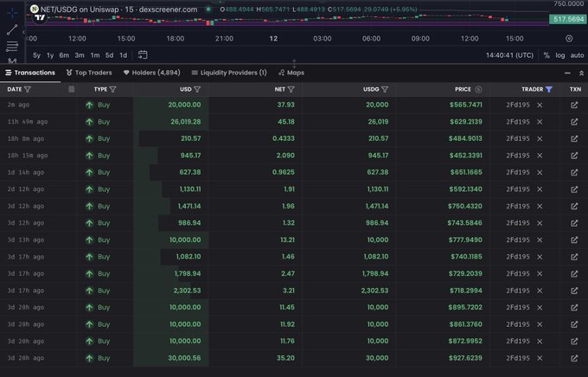Screen dimensions: 588x377
Task: Set chart range to 6m
Action: point(64,55)
